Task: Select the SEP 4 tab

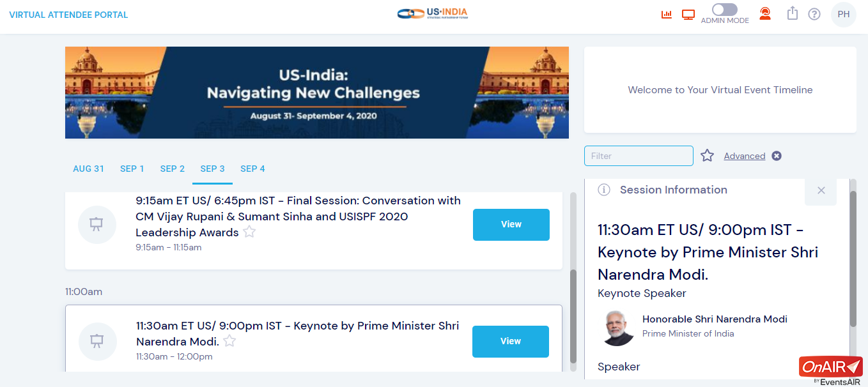Action: point(252,169)
